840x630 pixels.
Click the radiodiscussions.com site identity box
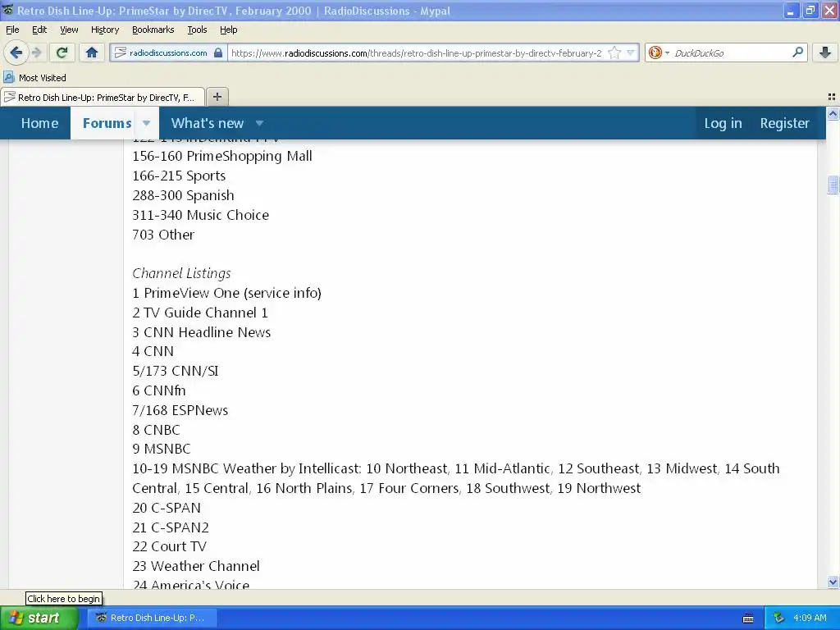click(x=167, y=52)
